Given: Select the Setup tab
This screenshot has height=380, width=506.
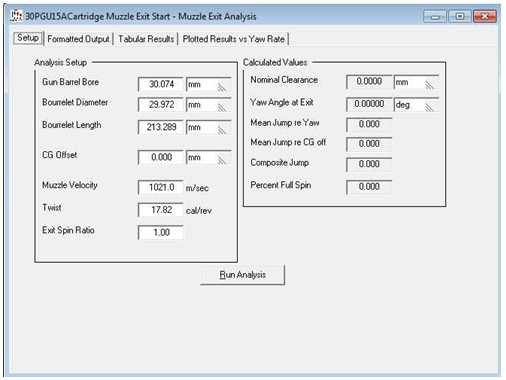Looking at the screenshot, I should (x=28, y=38).
